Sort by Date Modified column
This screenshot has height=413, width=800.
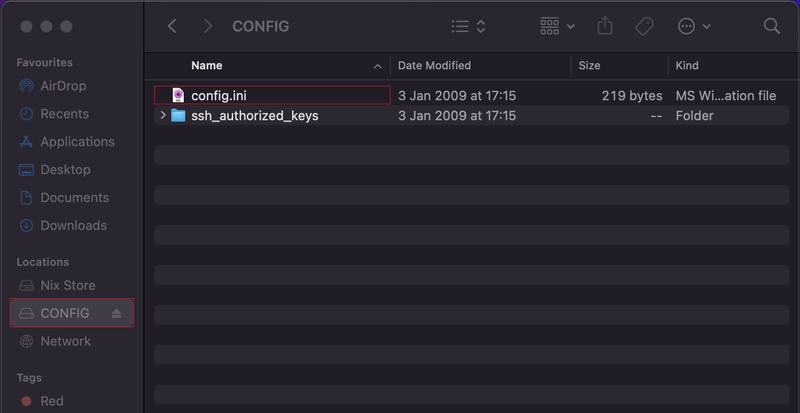pos(434,65)
